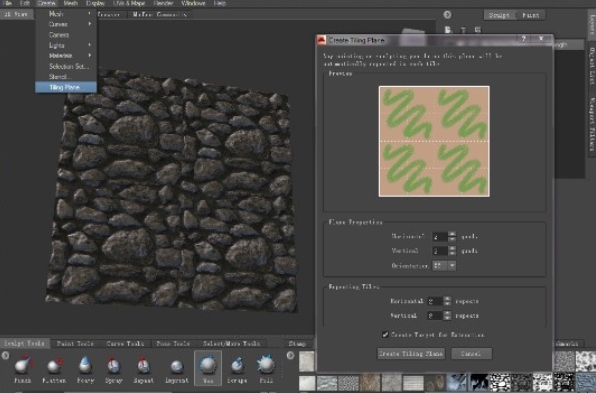Decrease Repeating Tiles Vertical repeats

(447, 318)
